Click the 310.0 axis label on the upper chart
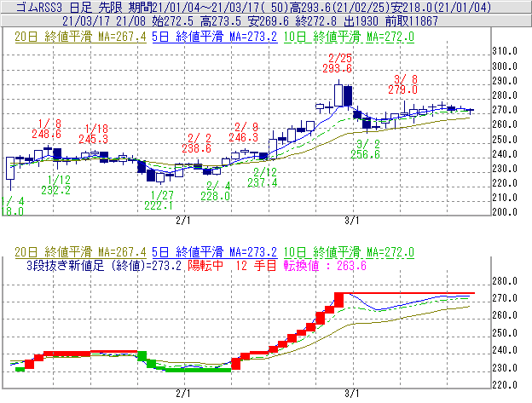This screenshot has height=403, width=532. (x=505, y=51)
